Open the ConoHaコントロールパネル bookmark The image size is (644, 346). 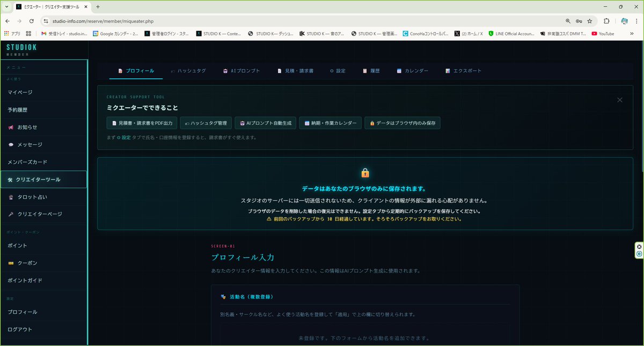[426, 33]
